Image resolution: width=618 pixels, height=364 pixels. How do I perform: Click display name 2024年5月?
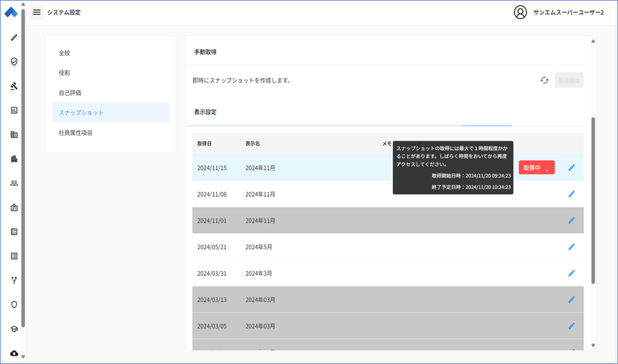(258, 247)
